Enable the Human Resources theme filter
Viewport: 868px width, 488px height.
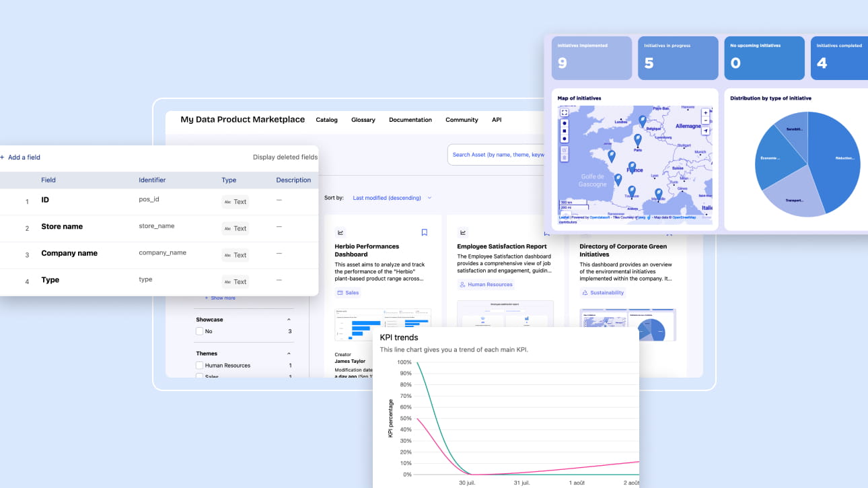coord(199,365)
